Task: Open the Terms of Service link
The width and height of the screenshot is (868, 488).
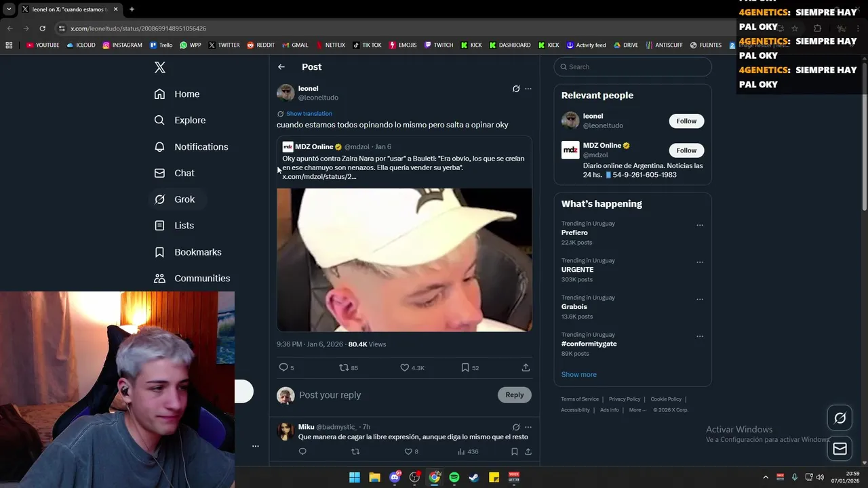Action: tap(580, 399)
